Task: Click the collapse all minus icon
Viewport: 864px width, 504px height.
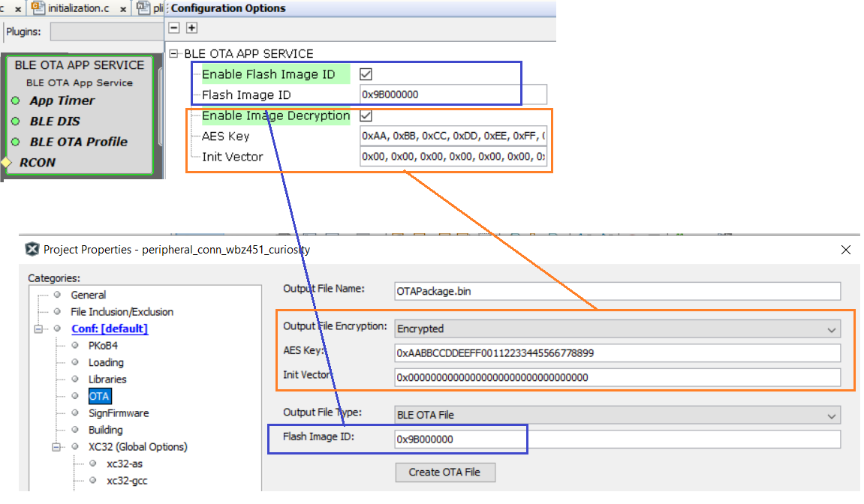Action: point(174,28)
